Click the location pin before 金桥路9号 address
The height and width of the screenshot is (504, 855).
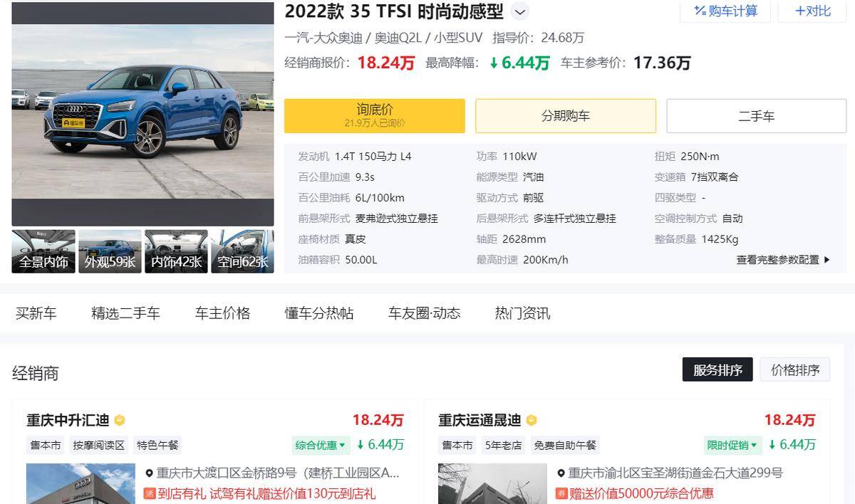pos(148,472)
